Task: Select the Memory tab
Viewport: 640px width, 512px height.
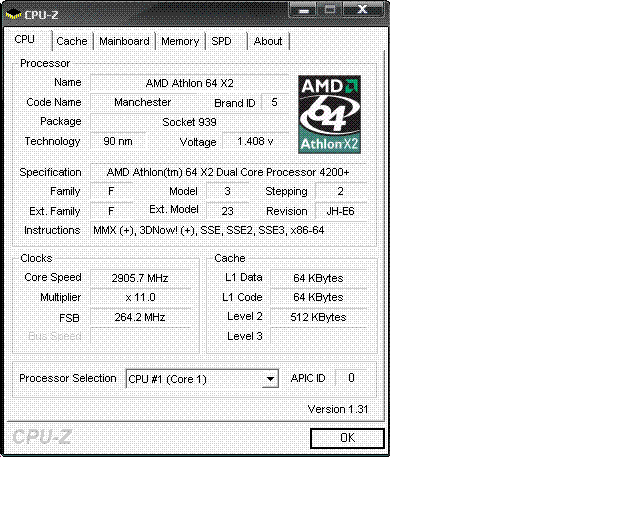Action: pos(180,41)
